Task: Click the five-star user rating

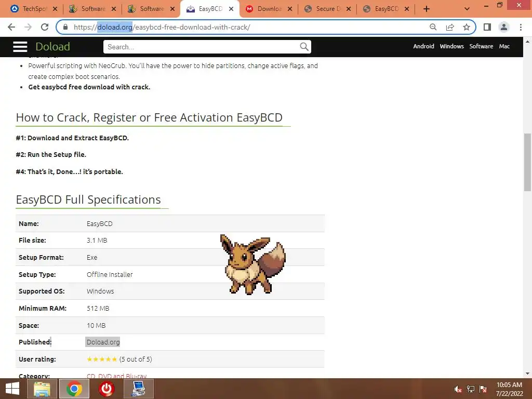Action: (102, 359)
